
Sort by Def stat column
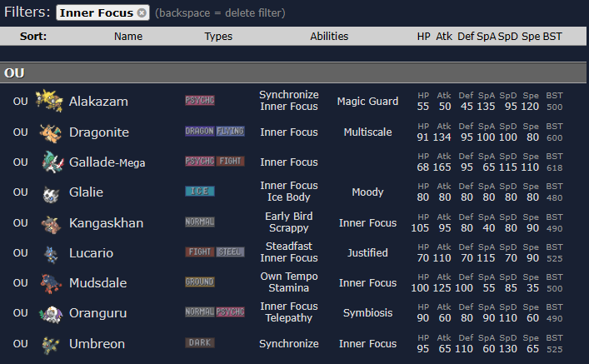[466, 37]
